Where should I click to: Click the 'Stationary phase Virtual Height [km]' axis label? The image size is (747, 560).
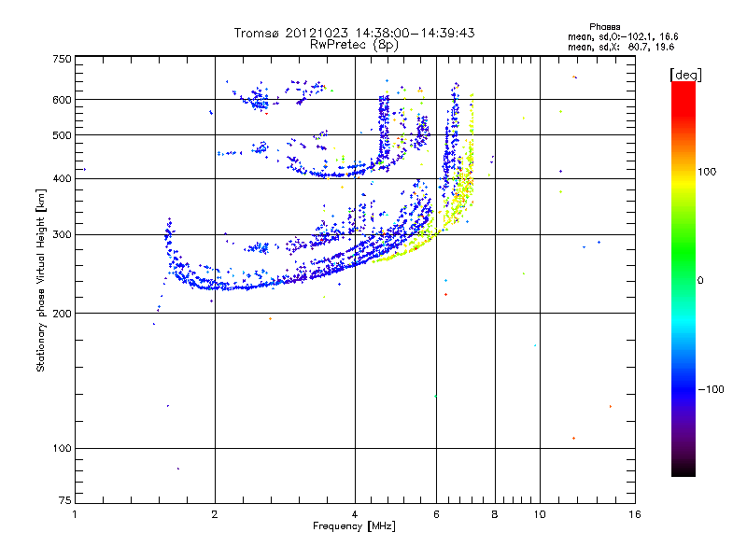[x=41, y=280]
